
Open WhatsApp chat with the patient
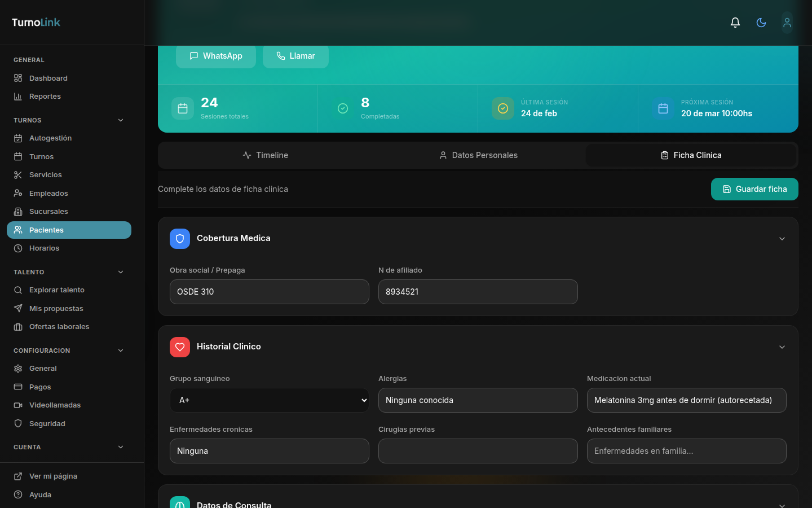point(215,56)
